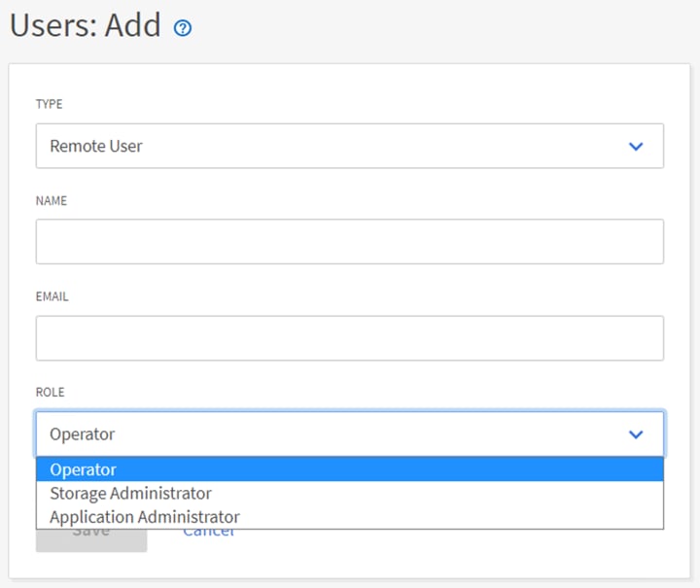The height and width of the screenshot is (588, 700).
Task: Click the EMAIL field label
Action: coord(52,296)
